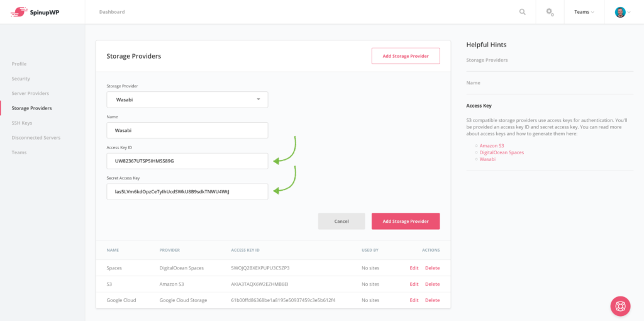
Task: Click the ACCESS KEY ID column header
Action: tap(245, 250)
